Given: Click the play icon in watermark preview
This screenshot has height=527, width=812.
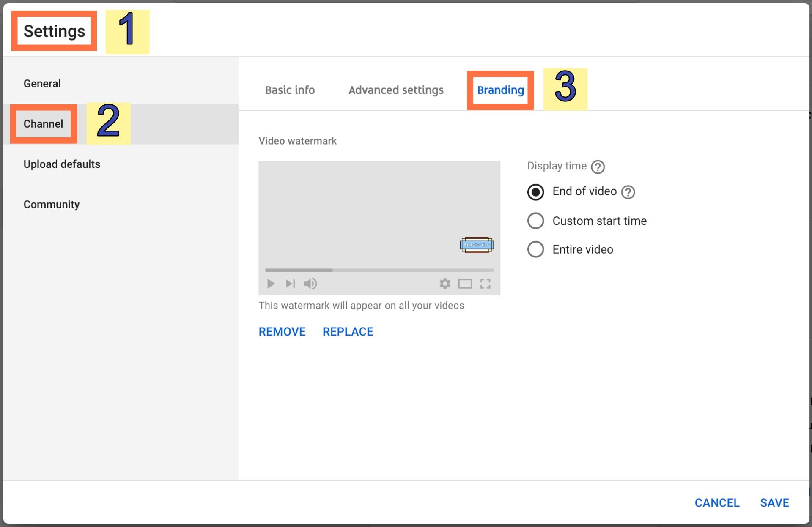Looking at the screenshot, I should (271, 284).
